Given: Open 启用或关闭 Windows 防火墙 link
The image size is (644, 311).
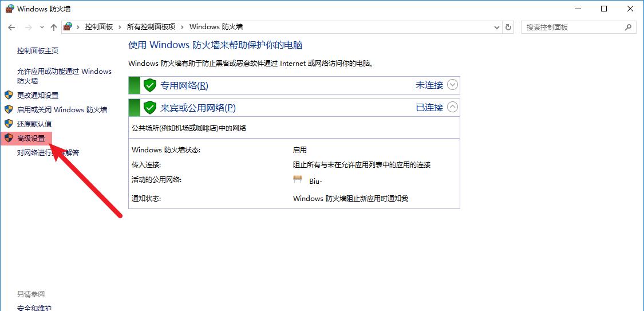Looking at the screenshot, I should point(62,110).
